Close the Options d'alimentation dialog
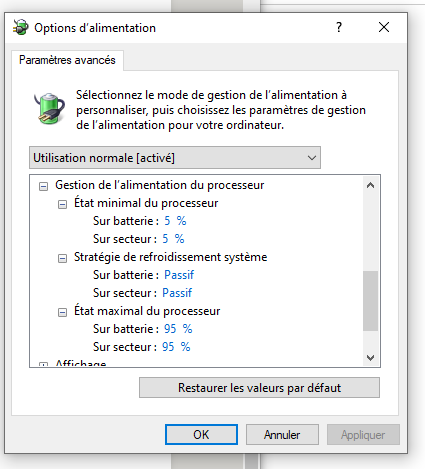Image resolution: width=425 pixels, height=469 pixels. click(384, 27)
